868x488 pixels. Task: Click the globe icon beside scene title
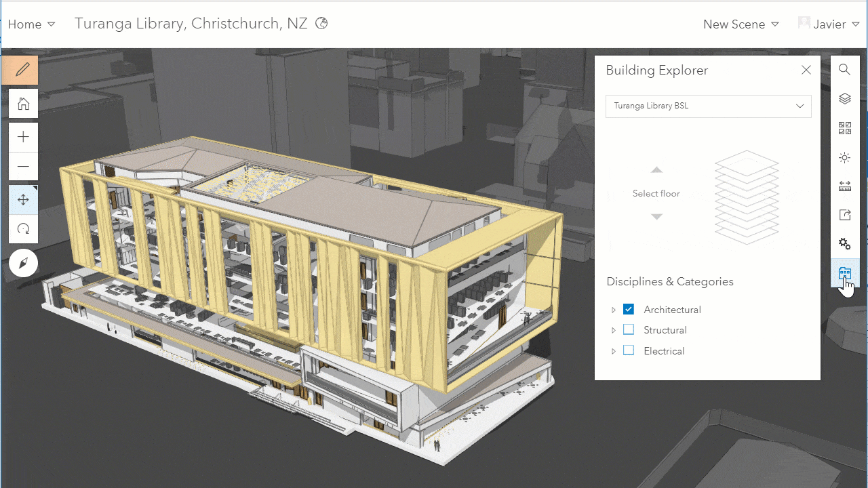tap(322, 23)
